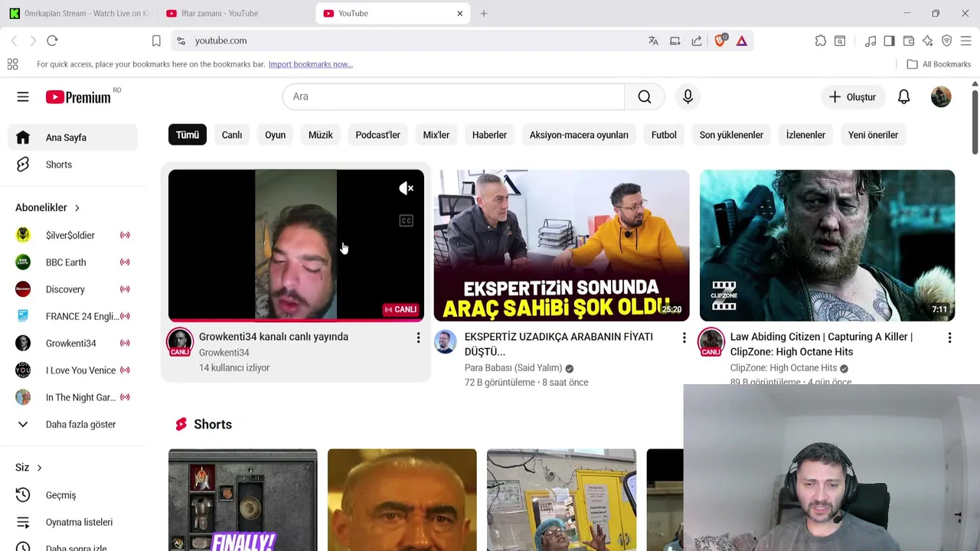Screen dimensions: 980x551
Task: Switch to Omrkaplan Stream browser tab
Action: tap(80, 13)
